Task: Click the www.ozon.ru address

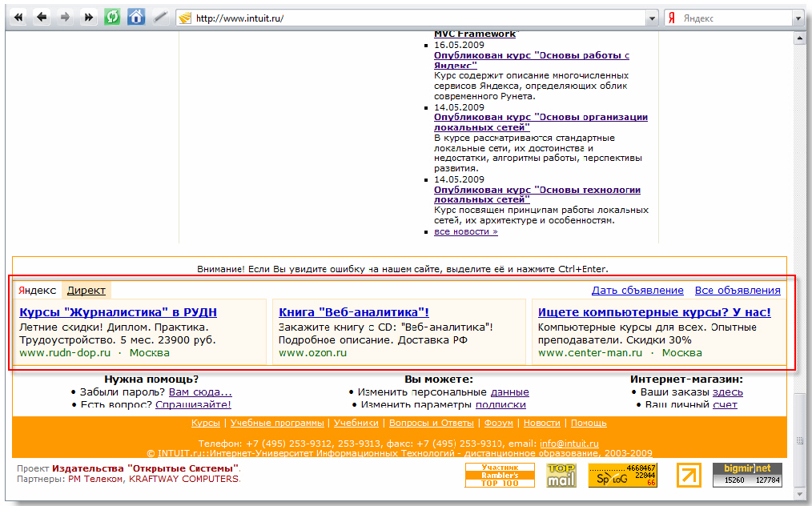Action: [x=313, y=353]
